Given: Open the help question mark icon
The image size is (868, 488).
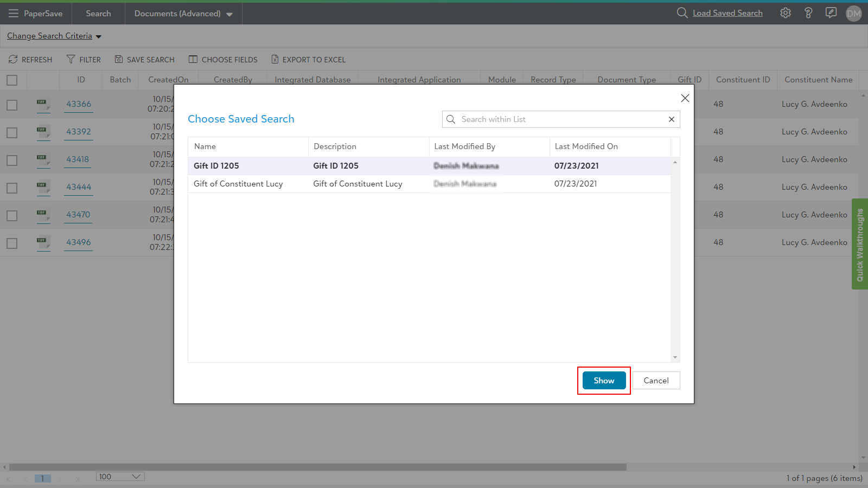Looking at the screenshot, I should point(808,13).
